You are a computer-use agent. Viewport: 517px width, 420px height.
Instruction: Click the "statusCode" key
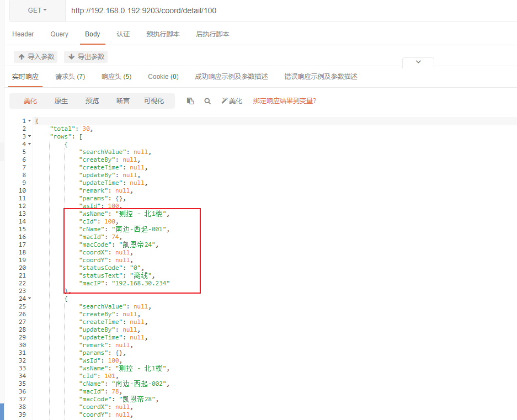[102, 268]
